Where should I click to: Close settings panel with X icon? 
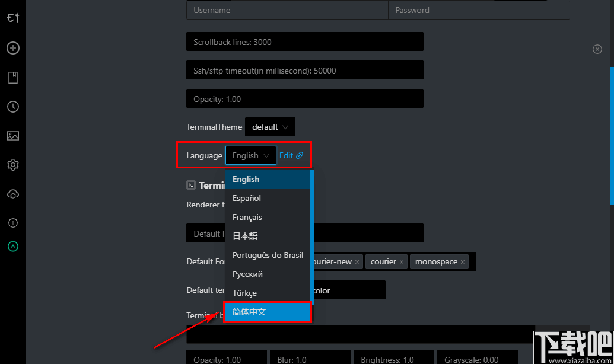click(x=597, y=49)
